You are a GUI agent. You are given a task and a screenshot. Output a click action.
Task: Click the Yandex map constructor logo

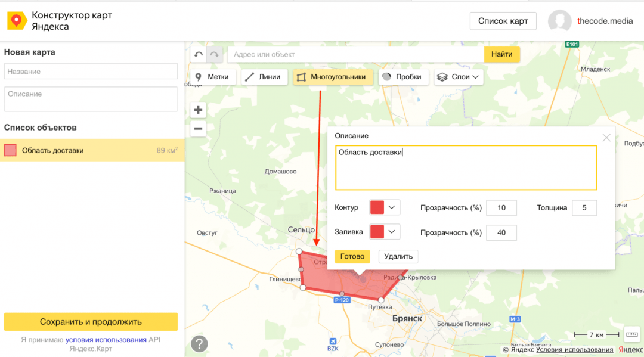coord(16,21)
